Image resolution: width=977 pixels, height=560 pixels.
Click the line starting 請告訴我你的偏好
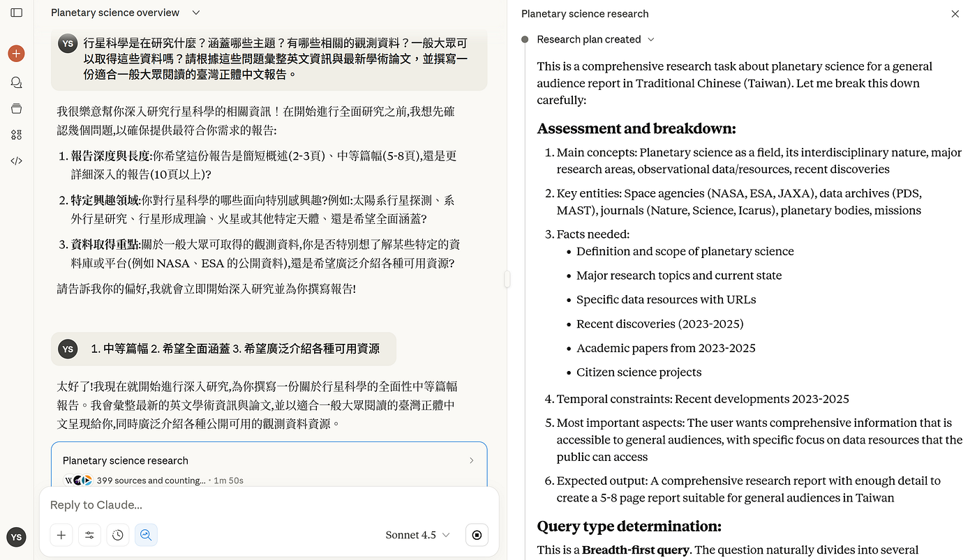[x=207, y=288]
